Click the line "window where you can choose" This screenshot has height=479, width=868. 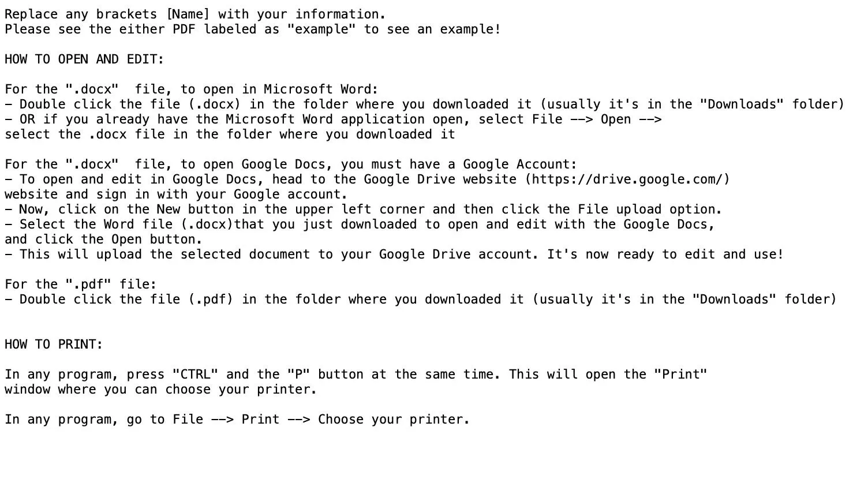[160, 389]
